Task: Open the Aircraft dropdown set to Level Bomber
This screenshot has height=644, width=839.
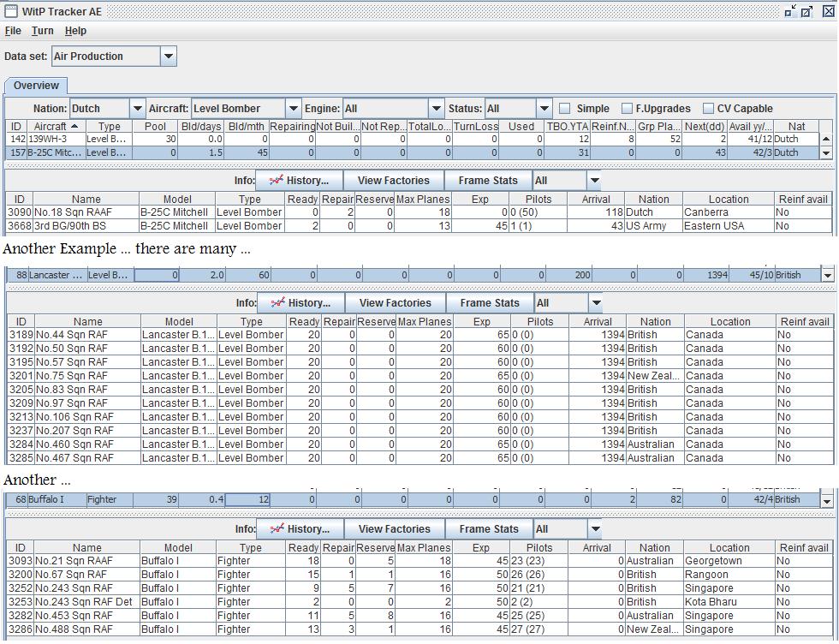Action: pyautogui.click(x=293, y=109)
